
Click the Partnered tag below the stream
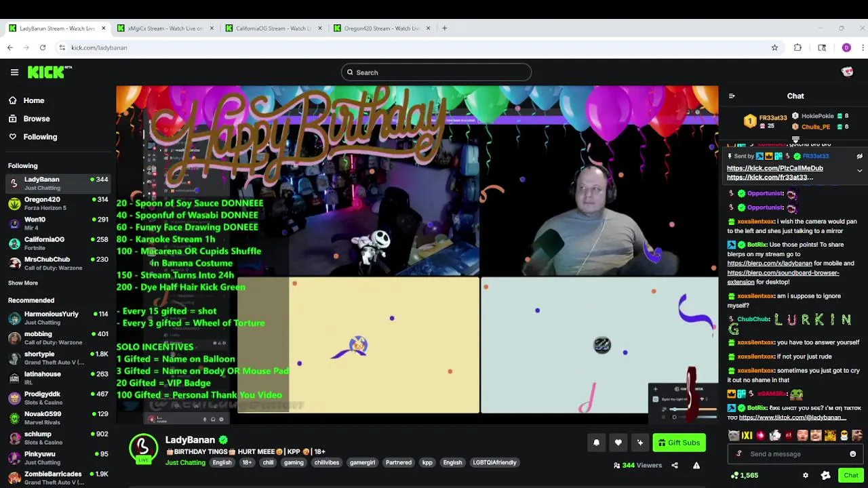pos(399,463)
